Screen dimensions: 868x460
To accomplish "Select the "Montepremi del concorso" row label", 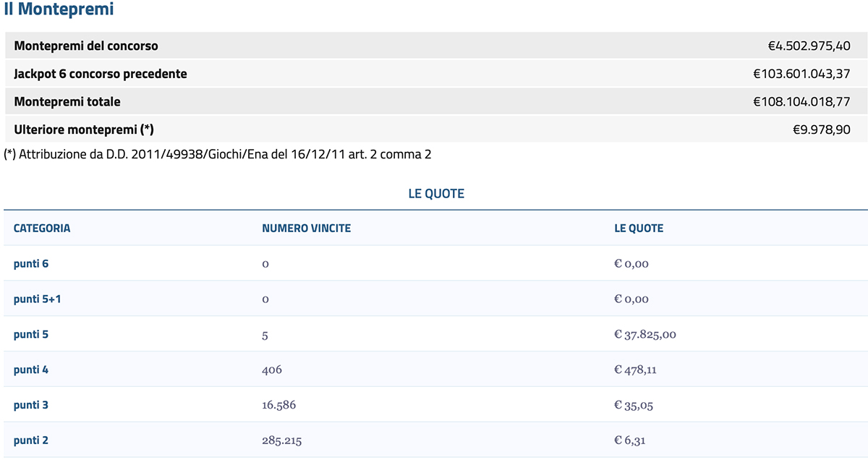I will pos(86,46).
